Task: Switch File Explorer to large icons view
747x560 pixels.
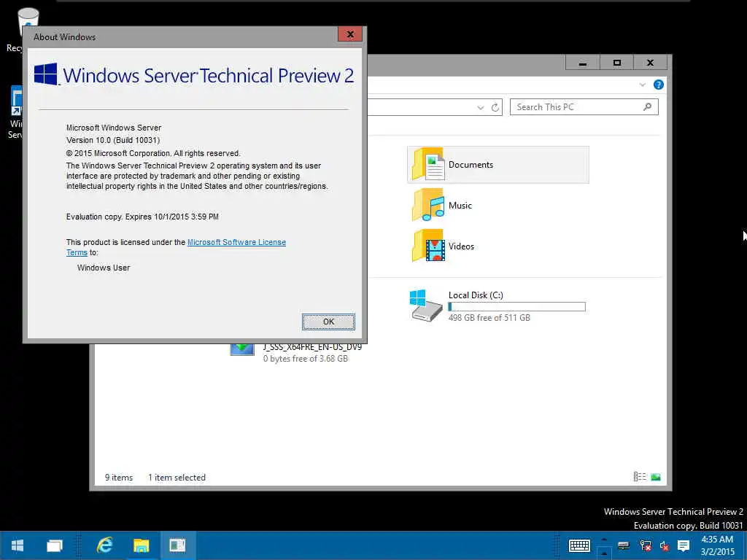Action: coord(656,477)
